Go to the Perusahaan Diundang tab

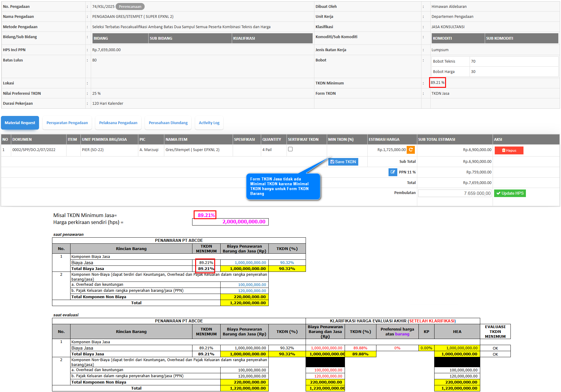[x=168, y=123]
